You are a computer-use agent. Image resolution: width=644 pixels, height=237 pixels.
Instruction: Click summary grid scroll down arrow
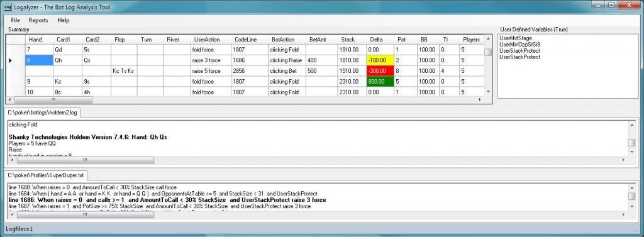click(x=488, y=92)
